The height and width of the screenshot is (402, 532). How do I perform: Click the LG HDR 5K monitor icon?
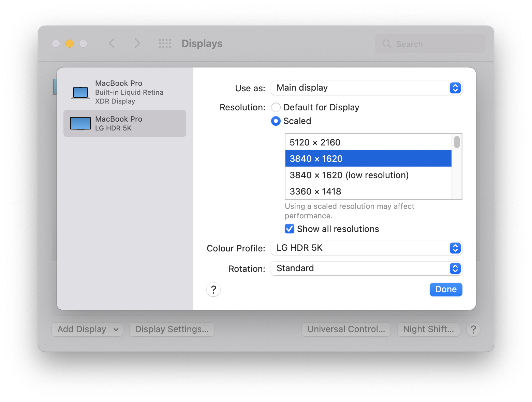(x=80, y=123)
